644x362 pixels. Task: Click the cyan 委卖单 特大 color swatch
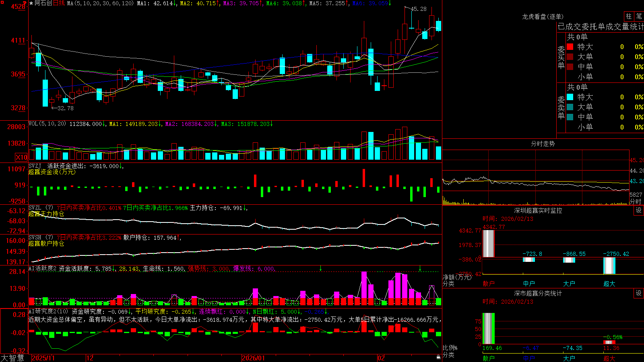[x=570, y=97]
